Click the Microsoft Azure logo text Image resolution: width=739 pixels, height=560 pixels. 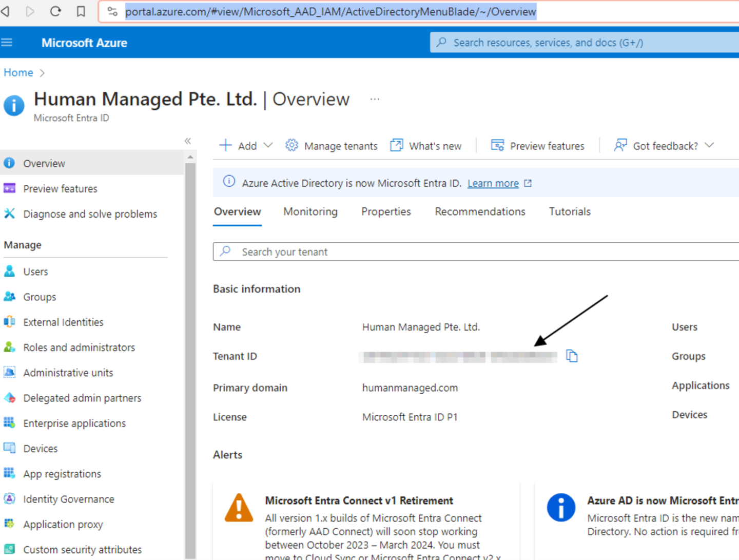pyautogui.click(x=84, y=43)
